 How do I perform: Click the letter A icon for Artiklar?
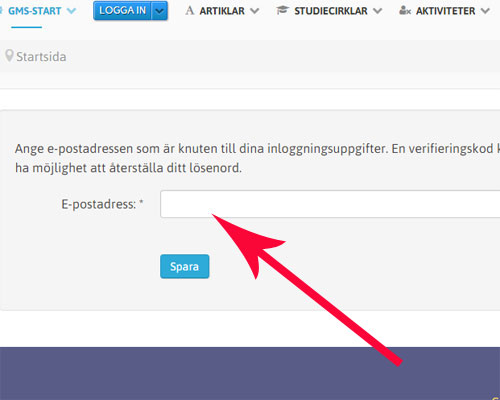(190, 11)
